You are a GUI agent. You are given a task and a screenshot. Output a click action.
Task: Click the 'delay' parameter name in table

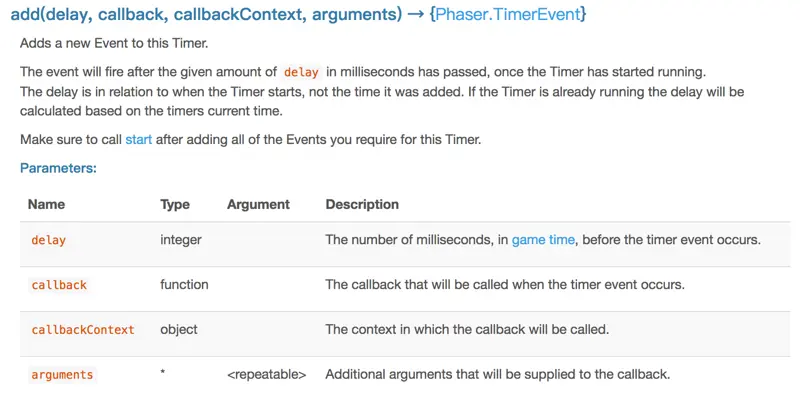[x=48, y=240]
